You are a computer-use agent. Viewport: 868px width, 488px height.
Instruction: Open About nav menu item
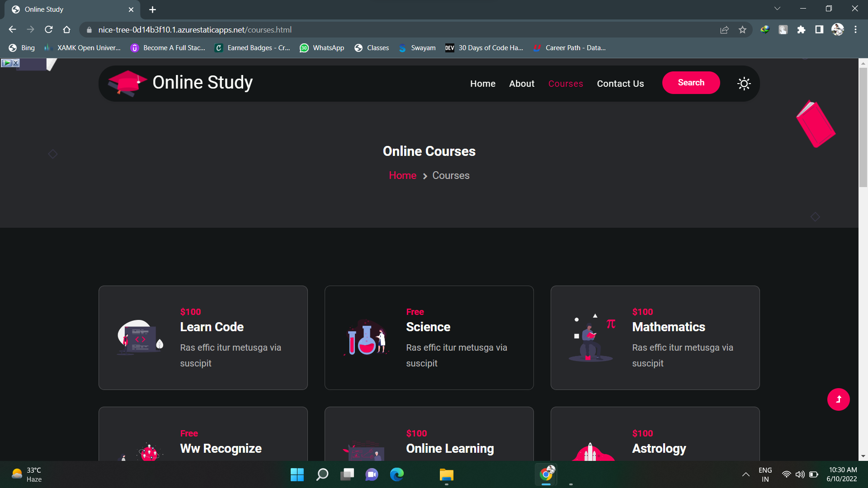coord(522,84)
